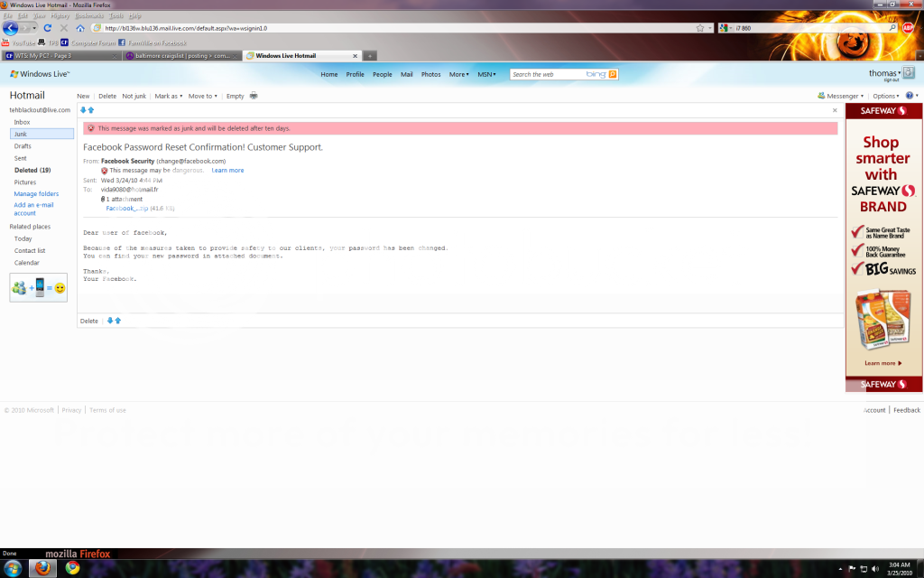Click the Search the web field
This screenshot has width=924, height=578.
click(x=546, y=74)
